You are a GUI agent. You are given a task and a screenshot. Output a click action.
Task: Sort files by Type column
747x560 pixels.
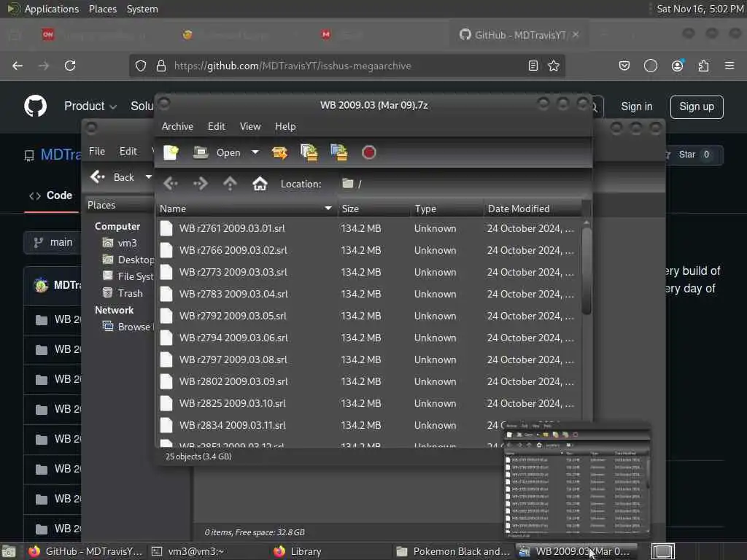[447, 209]
